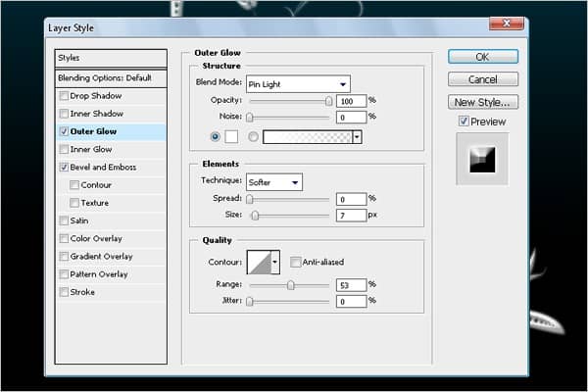Click the Noise slider handle
The height and width of the screenshot is (392, 588).
(x=250, y=118)
